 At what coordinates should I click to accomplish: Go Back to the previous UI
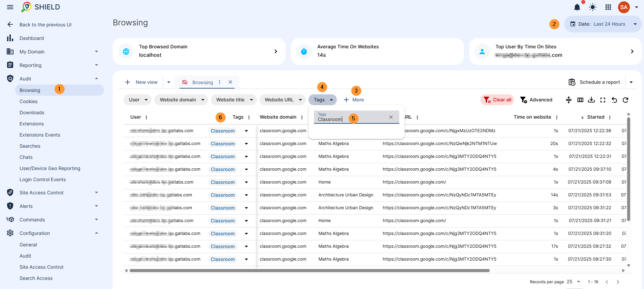point(45,25)
